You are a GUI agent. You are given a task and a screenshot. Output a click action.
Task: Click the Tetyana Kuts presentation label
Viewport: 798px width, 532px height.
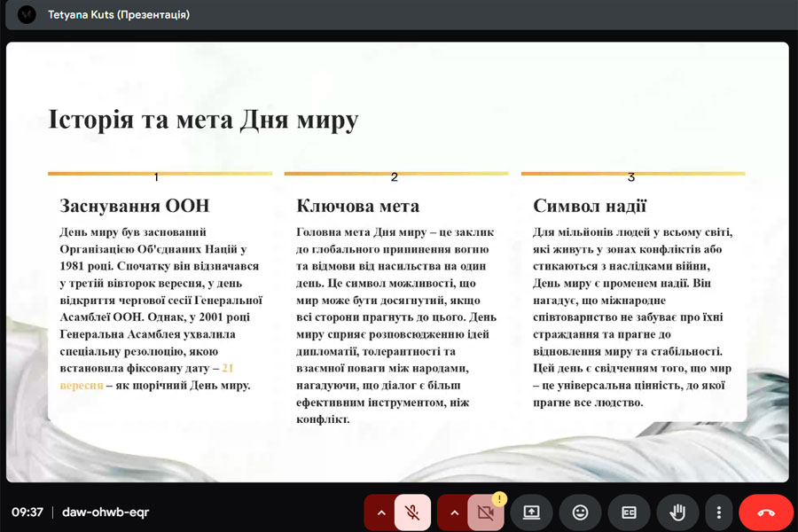(118, 15)
